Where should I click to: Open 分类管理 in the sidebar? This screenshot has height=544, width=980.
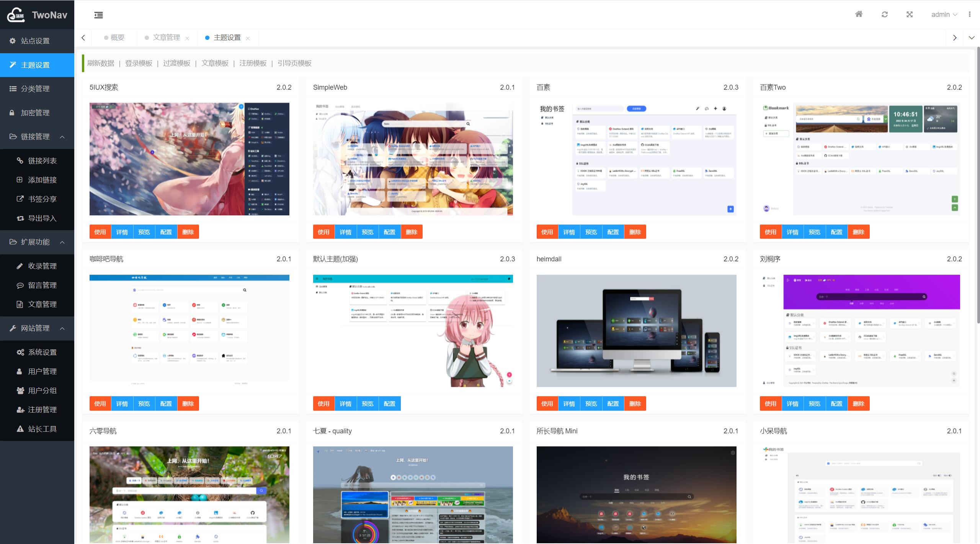pos(37,88)
